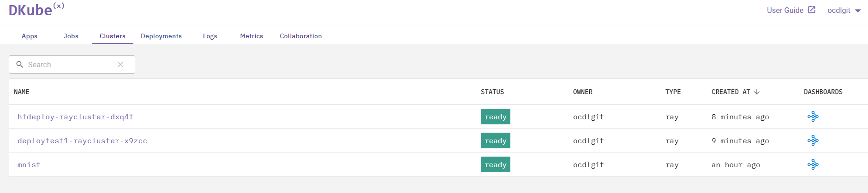Screen dimensions: 868x193
Task: Select the Collaboration tab
Action: (301, 36)
